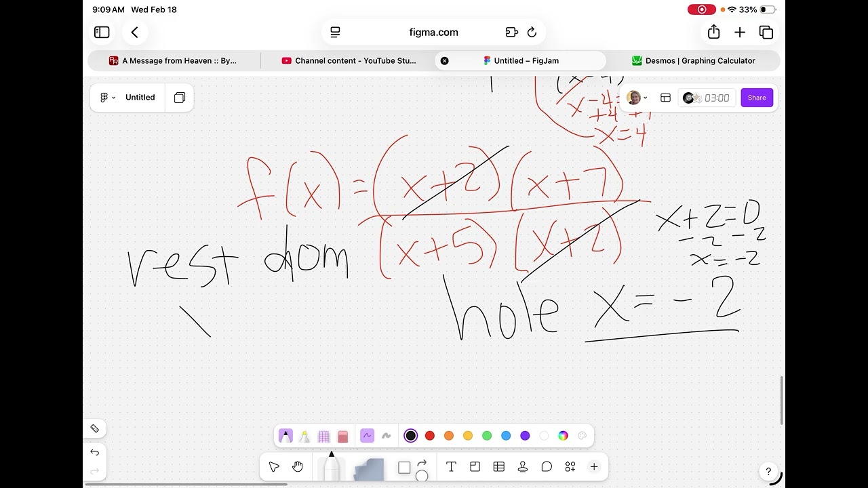This screenshot has height=488, width=868.
Task: Pick the green pen color
Action: (486, 436)
